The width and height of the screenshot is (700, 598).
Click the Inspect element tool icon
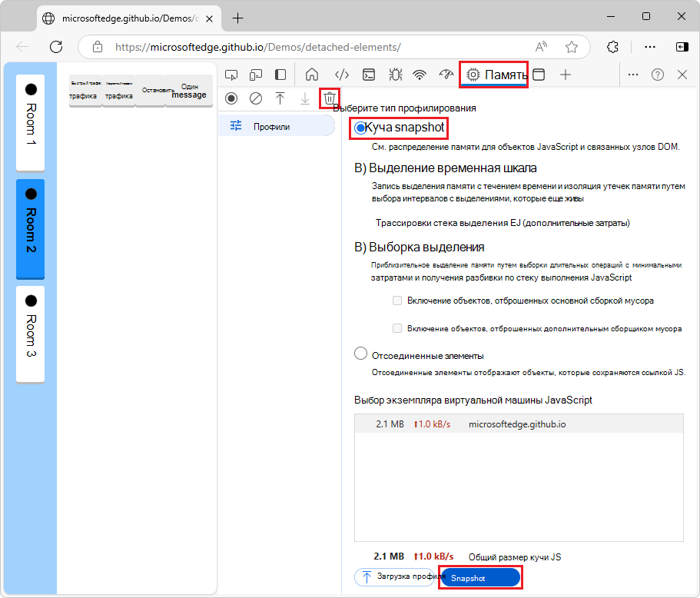pyautogui.click(x=231, y=75)
